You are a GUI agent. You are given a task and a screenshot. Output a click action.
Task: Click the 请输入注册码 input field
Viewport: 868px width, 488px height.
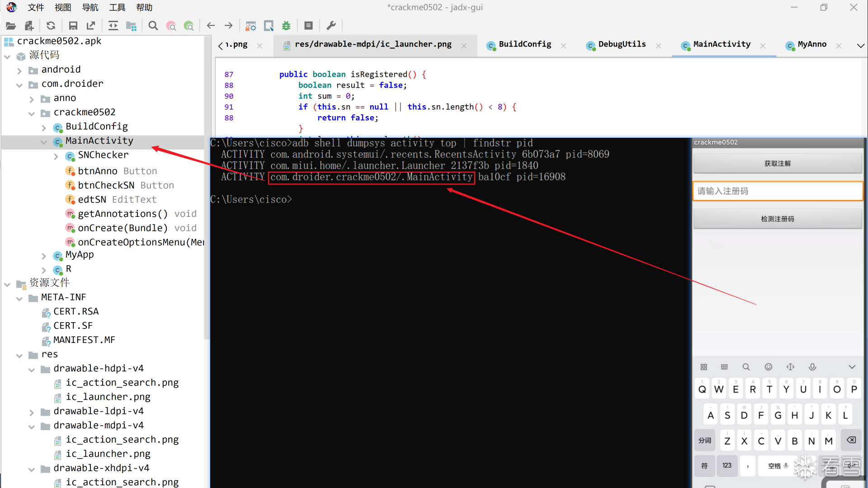(x=777, y=191)
